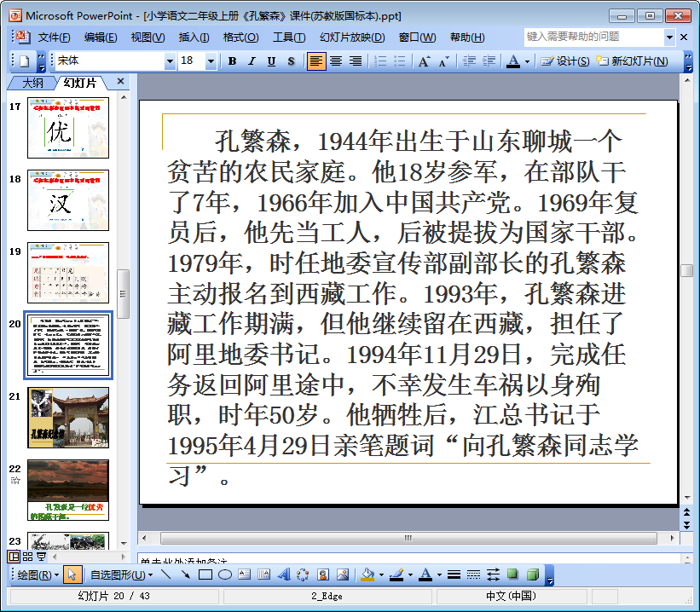Toggle center alignment

336,61
